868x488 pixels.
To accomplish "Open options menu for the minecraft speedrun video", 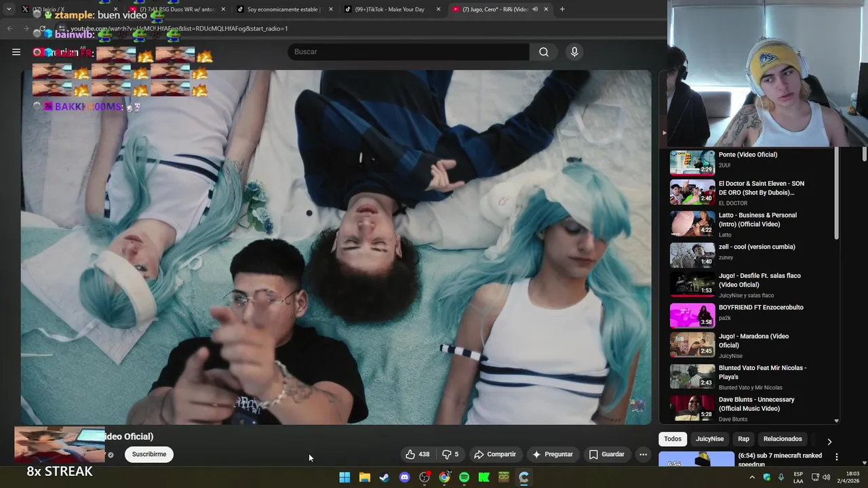I will pyautogui.click(x=836, y=457).
